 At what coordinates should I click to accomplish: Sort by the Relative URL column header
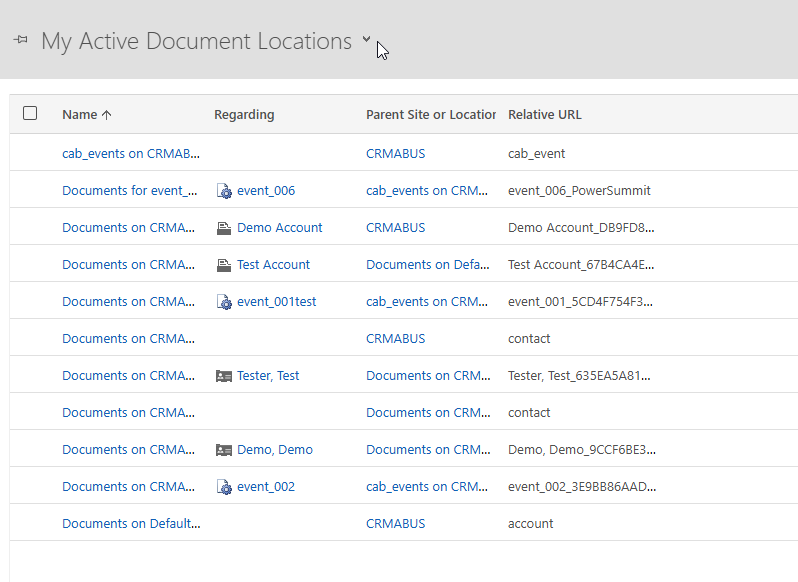tap(545, 114)
